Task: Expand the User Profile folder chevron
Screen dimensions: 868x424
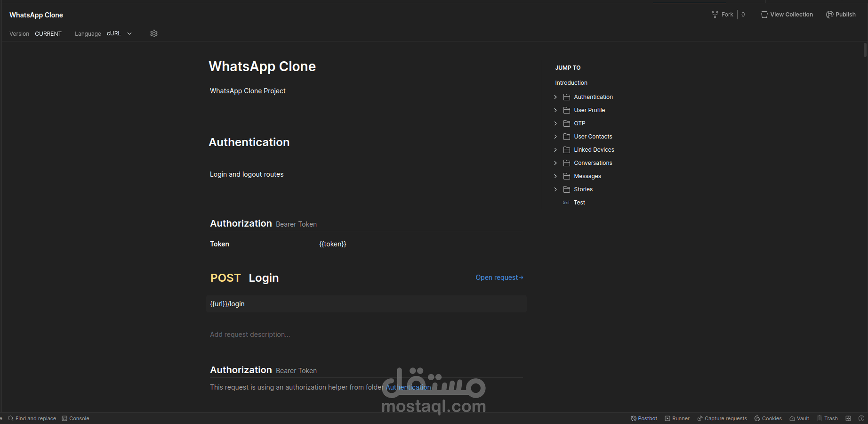Action: coord(555,110)
